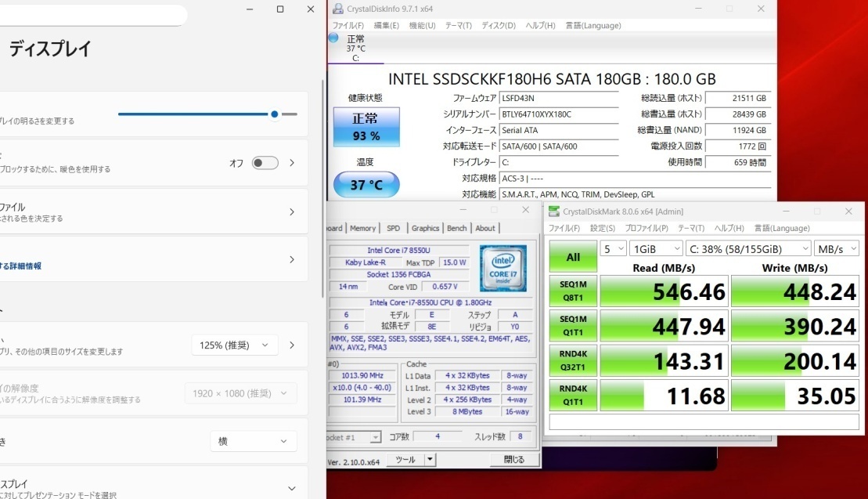Click the INTEL SSDSCKKF180H6 drive title text
Image resolution: width=868 pixels, height=499 pixels.
552,78
